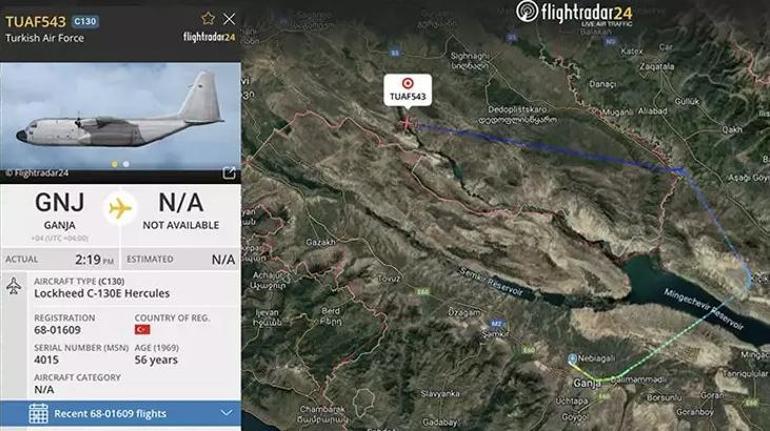
Task: Click the aircraft silhouette sidebar icon
Action: 14,286
